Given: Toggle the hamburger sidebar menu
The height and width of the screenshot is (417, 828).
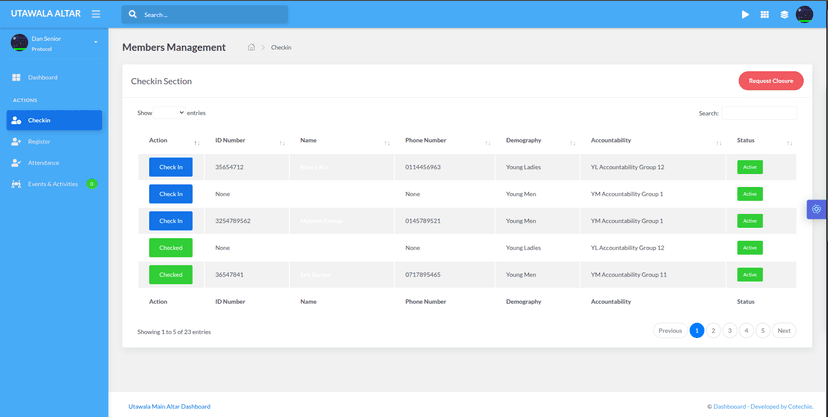Looking at the screenshot, I should pyautogui.click(x=96, y=14).
